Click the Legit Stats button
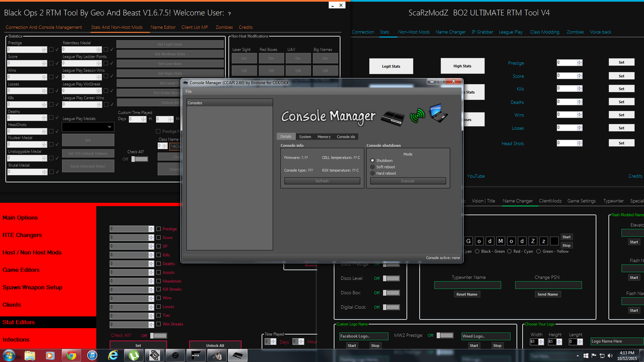Screen dimensions: 644x362 pos(391,66)
